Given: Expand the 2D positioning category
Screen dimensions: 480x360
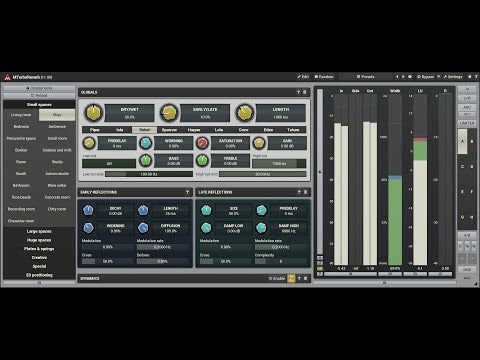Looking at the screenshot, I should click(39, 275).
